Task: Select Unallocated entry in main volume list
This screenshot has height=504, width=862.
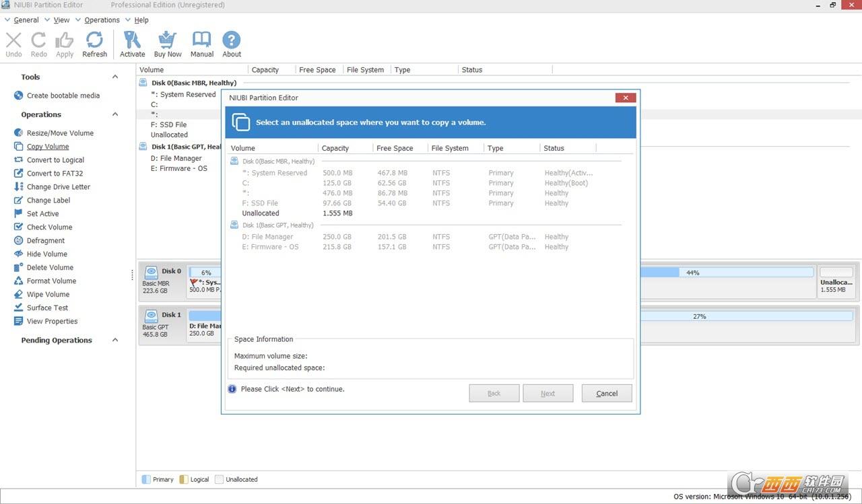Action: (x=170, y=135)
